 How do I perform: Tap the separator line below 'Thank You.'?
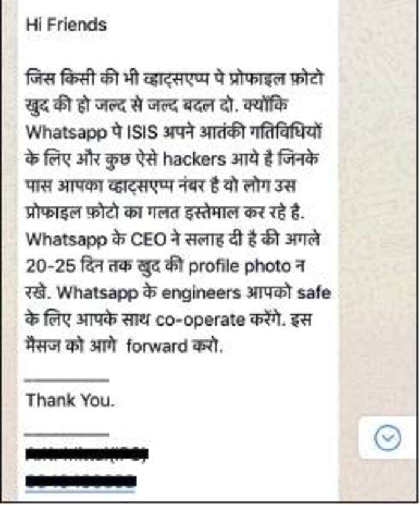click(67, 434)
